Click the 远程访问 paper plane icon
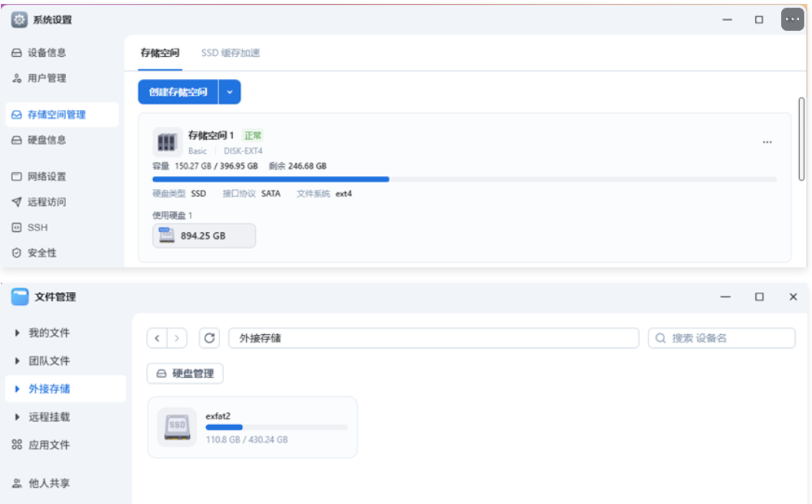The image size is (812, 504). pyautogui.click(x=17, y=202)
